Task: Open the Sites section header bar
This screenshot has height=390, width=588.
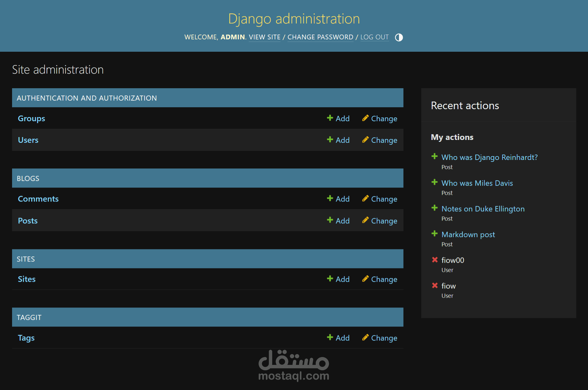Action: (208, 259)
